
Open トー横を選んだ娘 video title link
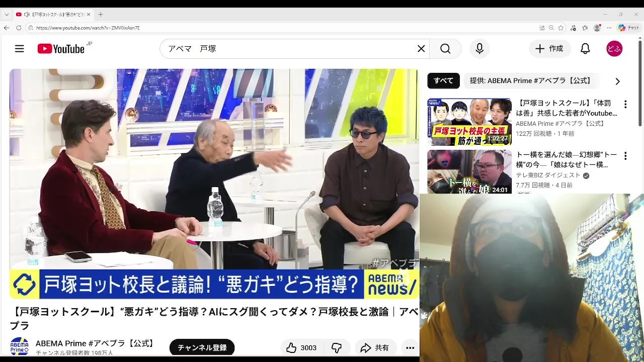tap(567, 160)
